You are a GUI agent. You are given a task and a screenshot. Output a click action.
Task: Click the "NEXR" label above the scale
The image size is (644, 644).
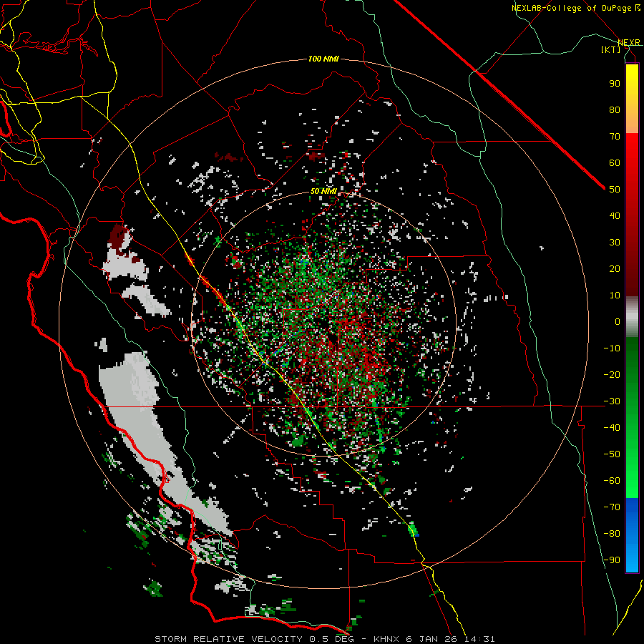pos(629,43)
